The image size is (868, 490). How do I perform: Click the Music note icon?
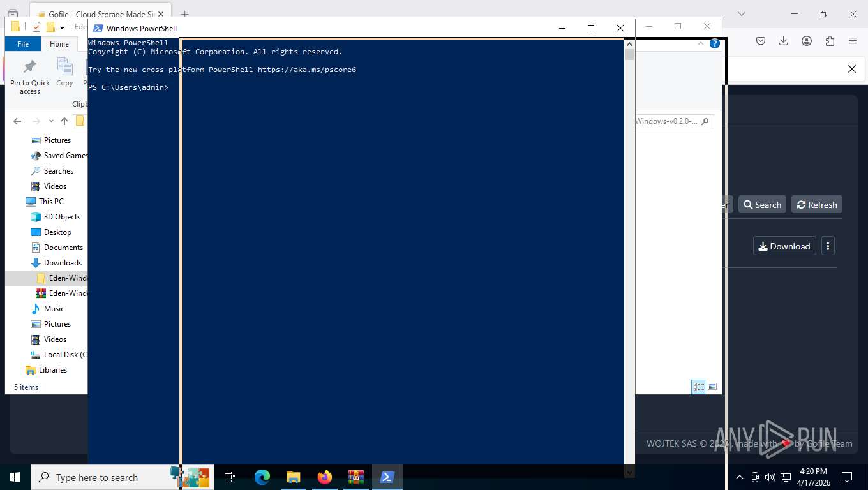point(36,309)
